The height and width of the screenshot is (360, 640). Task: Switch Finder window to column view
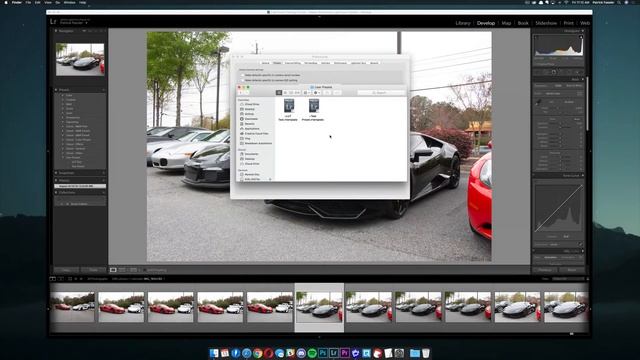291,93
